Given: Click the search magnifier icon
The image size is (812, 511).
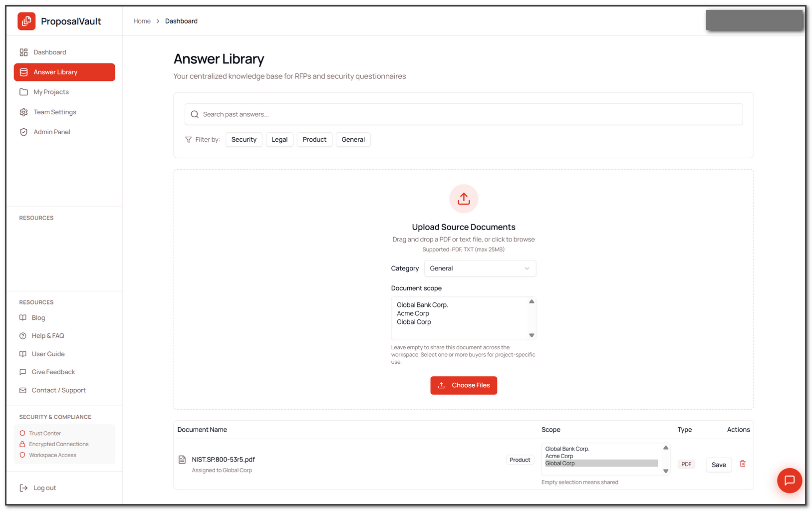Looking at the screenshot, I should tap(195, 115).
